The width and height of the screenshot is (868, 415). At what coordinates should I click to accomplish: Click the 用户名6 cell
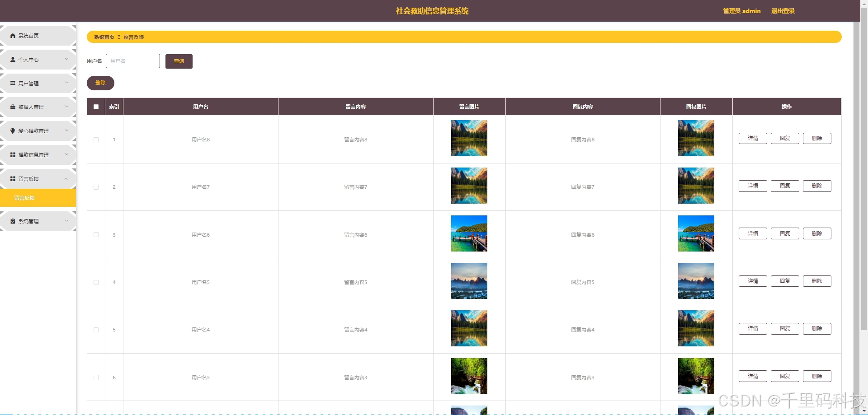[201, 235]
